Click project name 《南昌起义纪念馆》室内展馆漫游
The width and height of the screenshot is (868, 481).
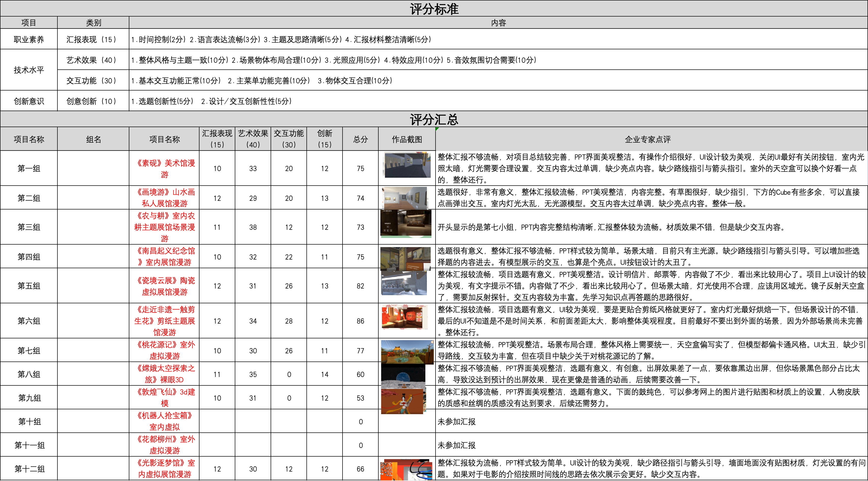pos(164,256)
